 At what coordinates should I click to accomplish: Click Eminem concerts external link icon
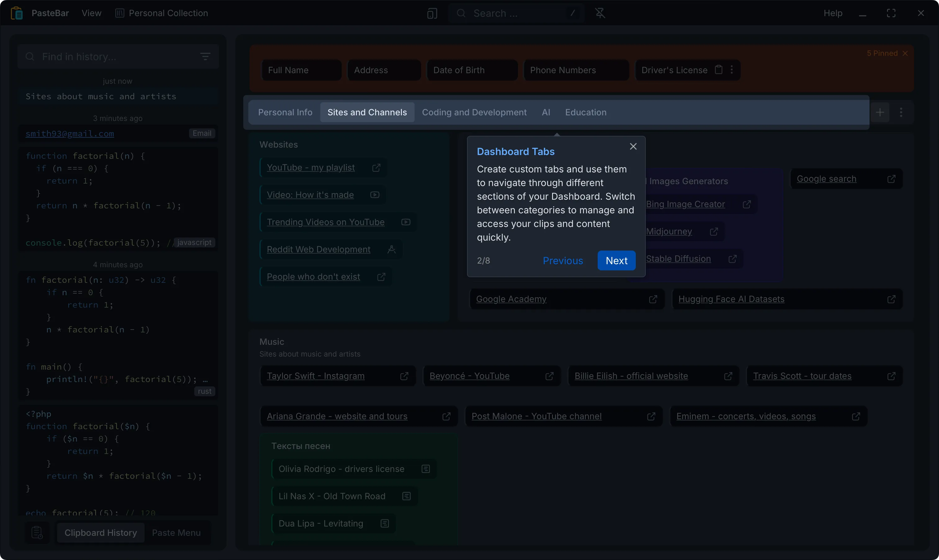tap(856, 416)
